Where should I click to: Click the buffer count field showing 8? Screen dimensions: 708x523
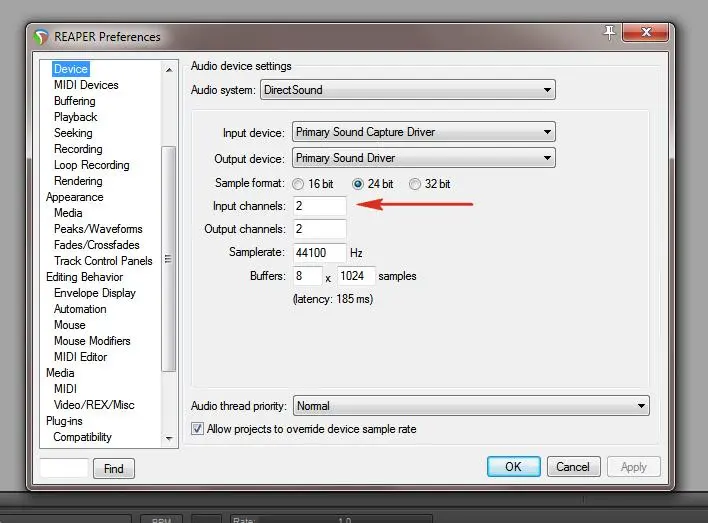tap(308, 276)
